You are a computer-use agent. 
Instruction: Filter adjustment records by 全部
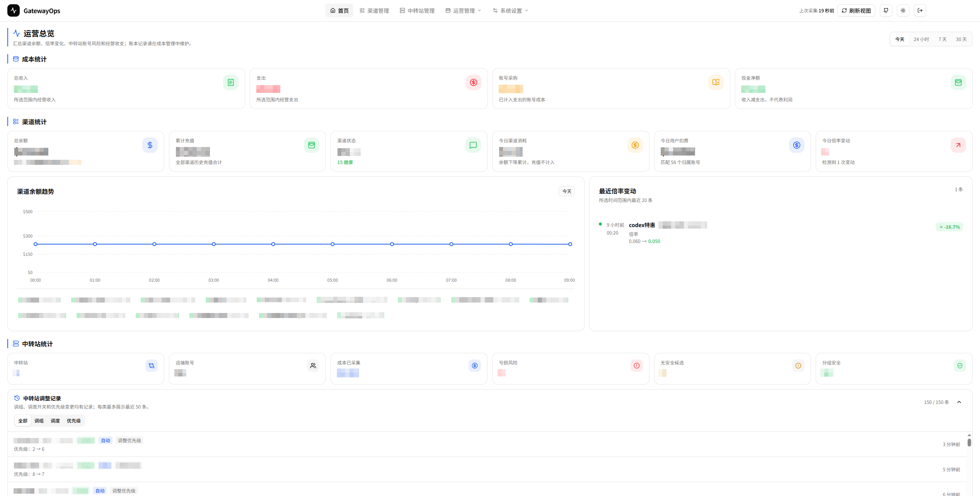[x=23, y=421]
